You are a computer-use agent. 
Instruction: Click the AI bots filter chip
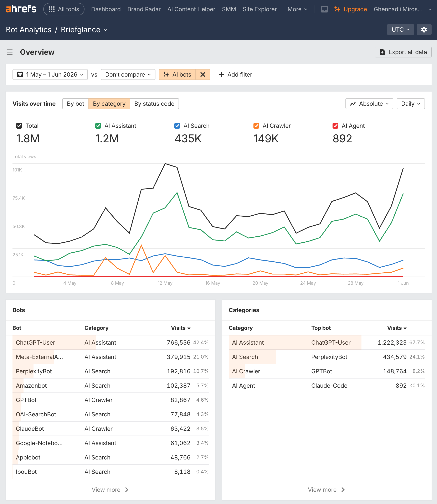click(177, 74)
